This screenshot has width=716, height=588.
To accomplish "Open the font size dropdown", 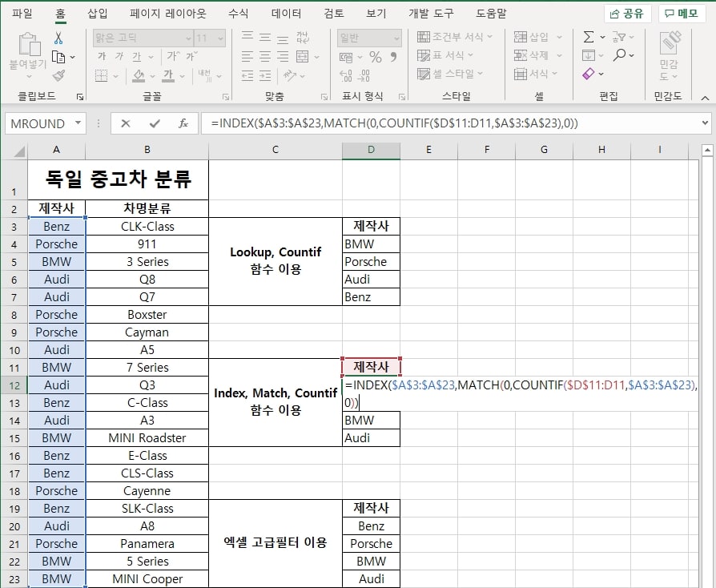I will (x=220, y=38).
